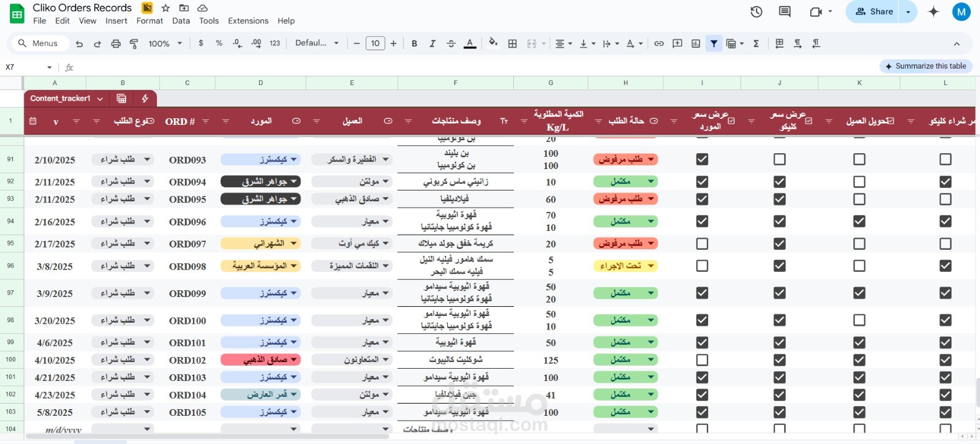Open the File menu
Viewport: 980px width, 444px height.
(x=40, y=21)
